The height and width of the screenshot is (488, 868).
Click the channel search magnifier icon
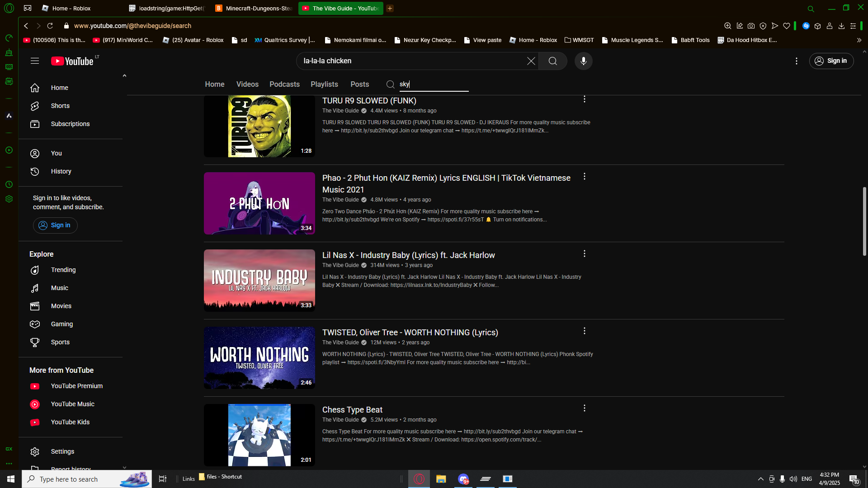click(391, 84)
